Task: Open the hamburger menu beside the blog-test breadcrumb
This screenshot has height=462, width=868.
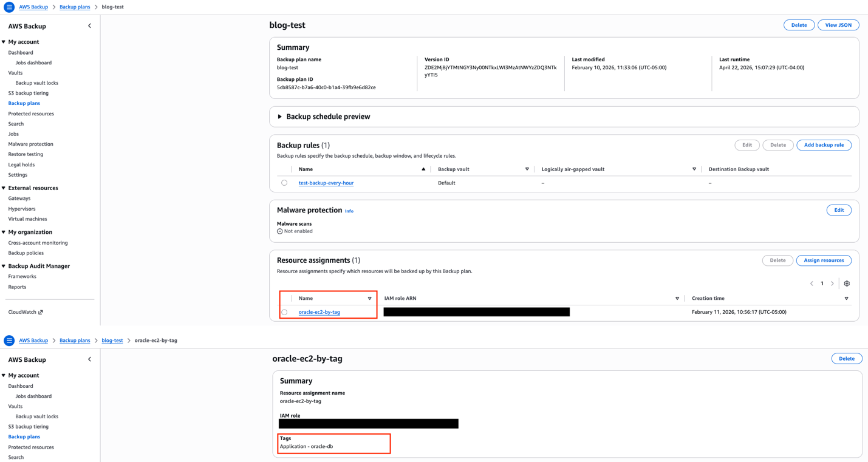Action: coord(9,7)
